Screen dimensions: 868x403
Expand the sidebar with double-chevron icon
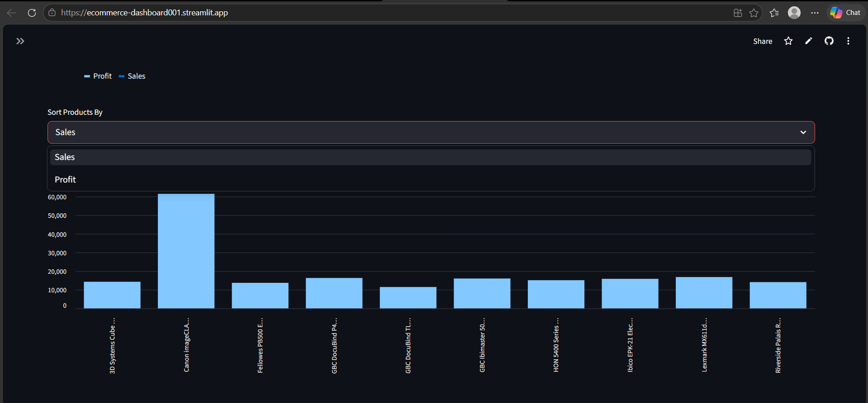(x=20, y=41)
